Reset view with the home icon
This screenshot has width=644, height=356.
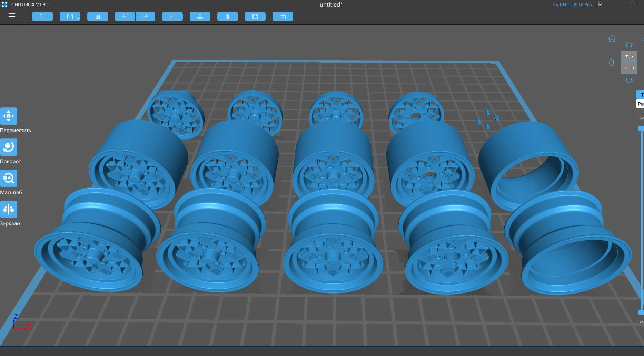[612, 38]
